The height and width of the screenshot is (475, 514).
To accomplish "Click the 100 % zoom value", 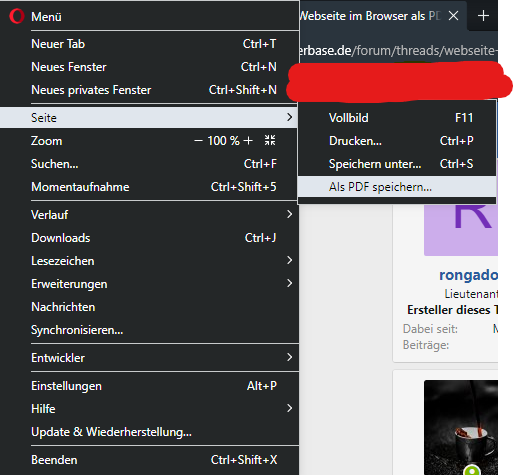I will tap(223, 141).
